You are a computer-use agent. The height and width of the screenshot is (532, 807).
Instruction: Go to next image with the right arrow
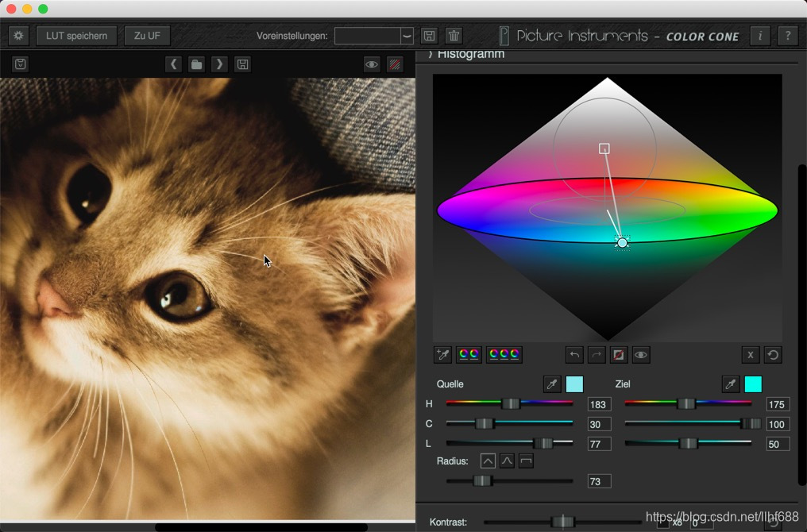(219, 64)
